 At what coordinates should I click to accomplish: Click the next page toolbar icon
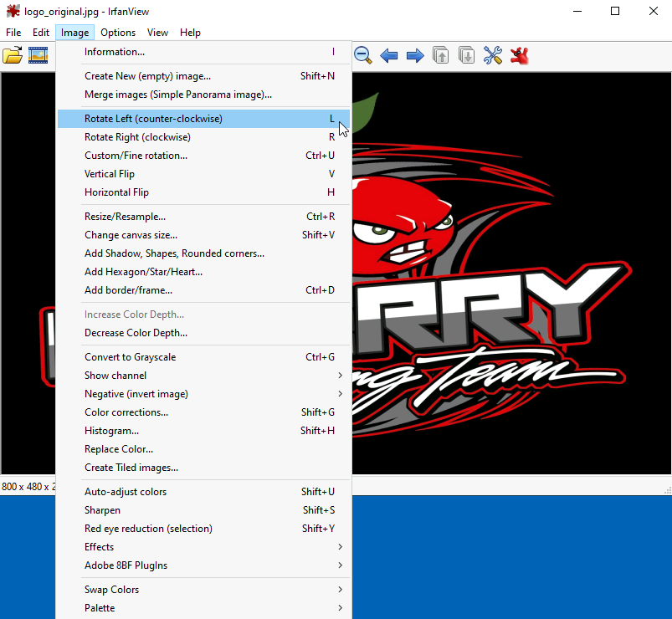(x=466, y=55)
